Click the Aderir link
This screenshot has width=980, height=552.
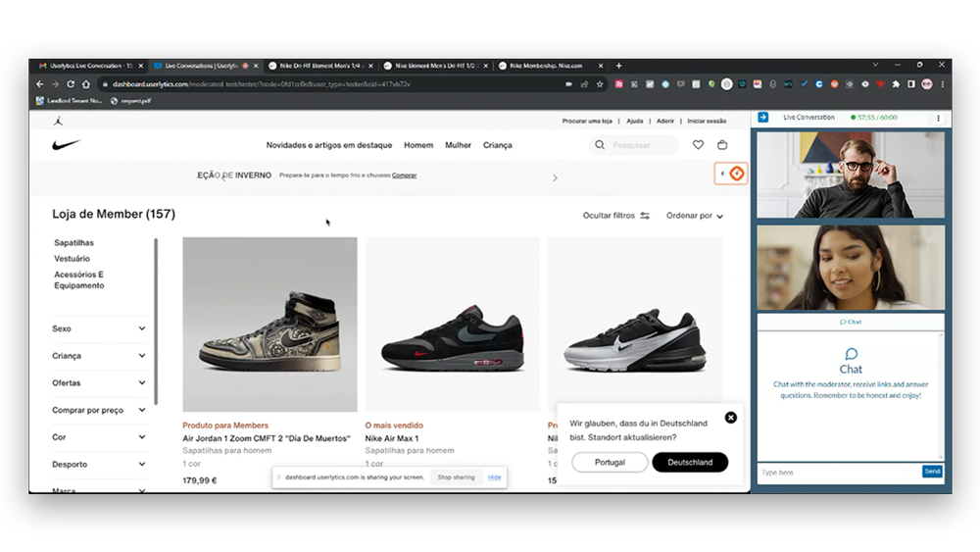point(665,122)
